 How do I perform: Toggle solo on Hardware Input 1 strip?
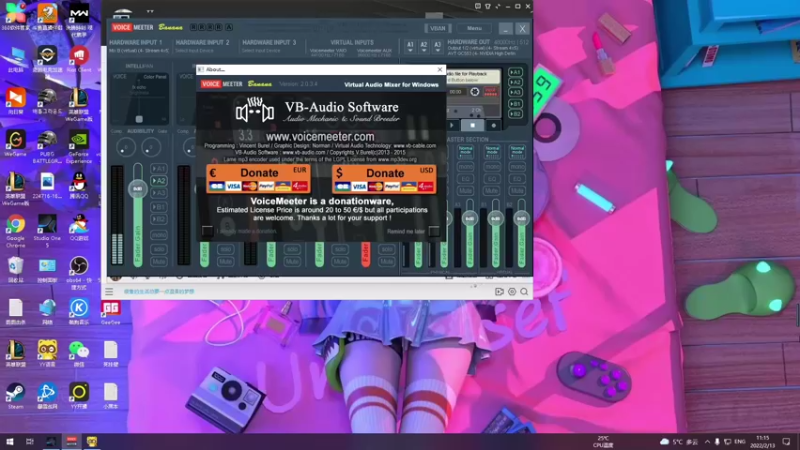coord(159,249)
